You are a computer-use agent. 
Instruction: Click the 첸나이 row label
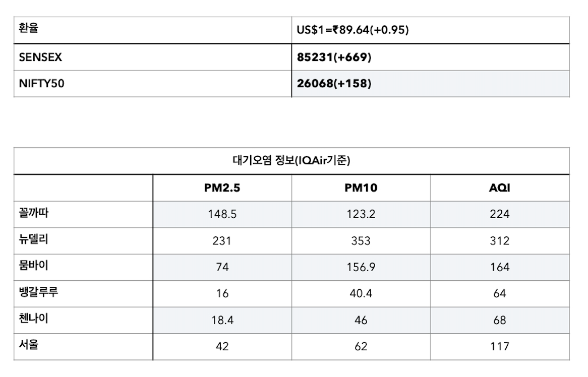point(33,320)
